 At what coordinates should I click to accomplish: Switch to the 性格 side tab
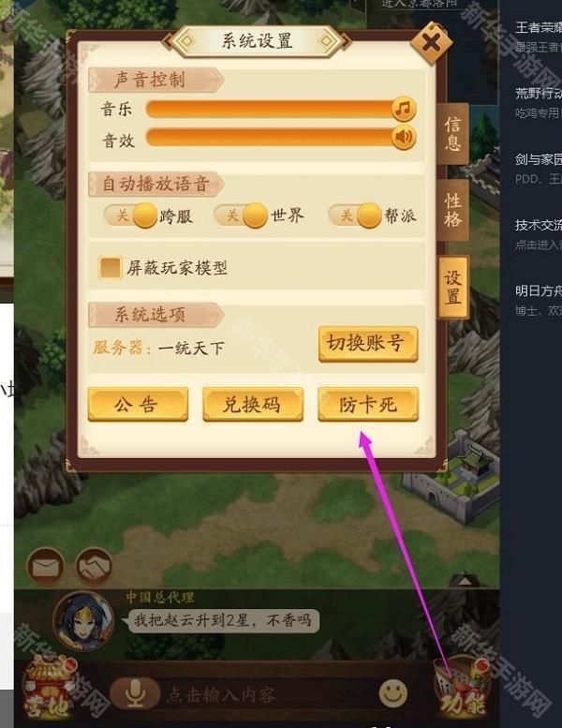[452, 210]
